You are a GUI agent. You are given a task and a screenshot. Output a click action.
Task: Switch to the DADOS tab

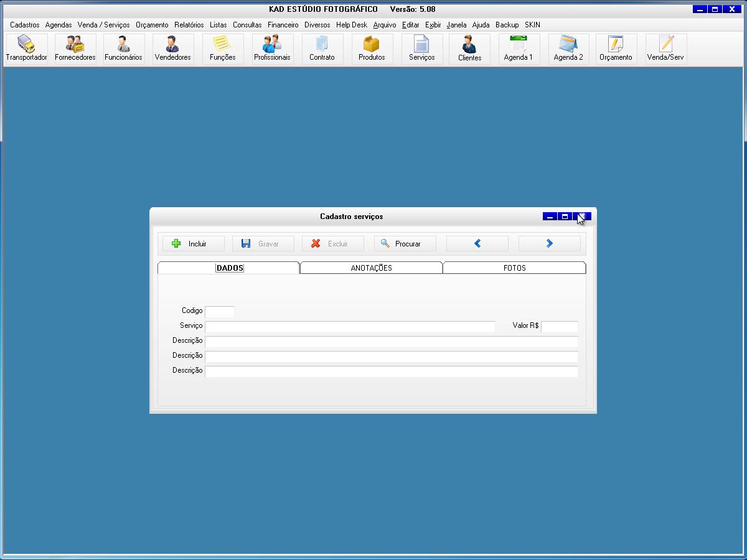(x=229, y=268)
